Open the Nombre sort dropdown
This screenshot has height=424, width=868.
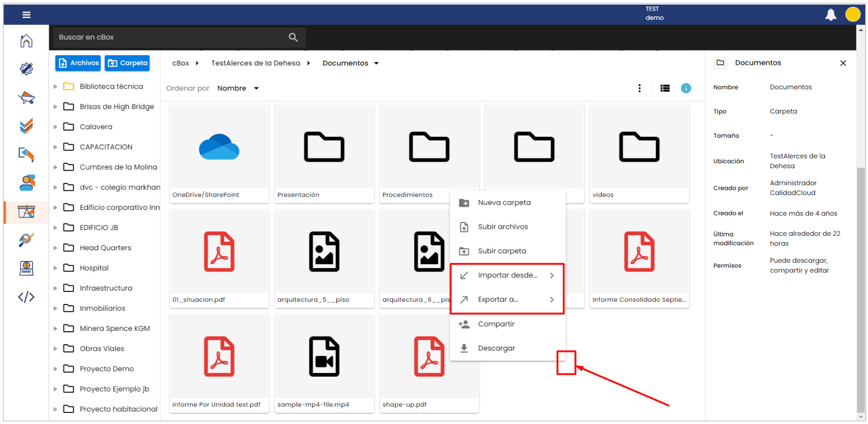click(x=238, y=88)
